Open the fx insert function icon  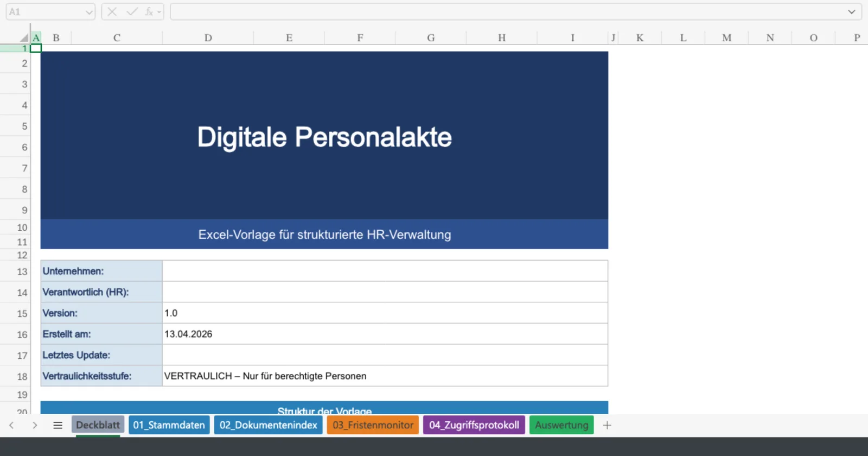pyautogui.click(x=149, y=12)
